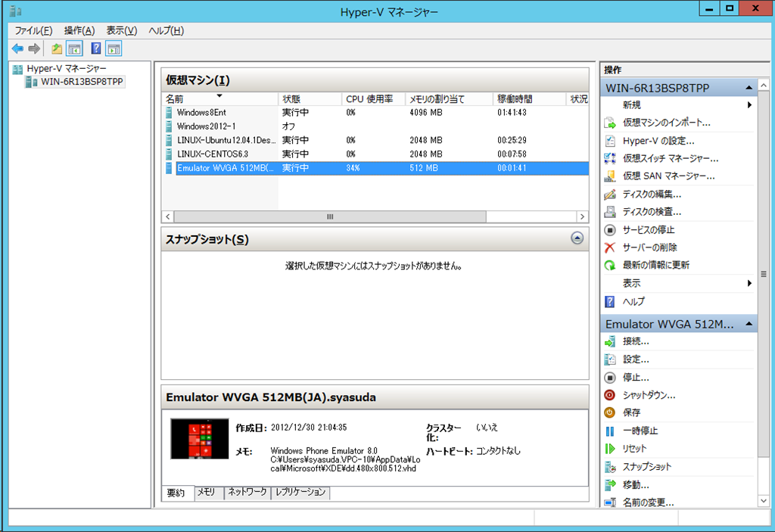Click the orange 保存 save icon
The image size is (775, 532).
pyautogui.click(x=610, y=412)
